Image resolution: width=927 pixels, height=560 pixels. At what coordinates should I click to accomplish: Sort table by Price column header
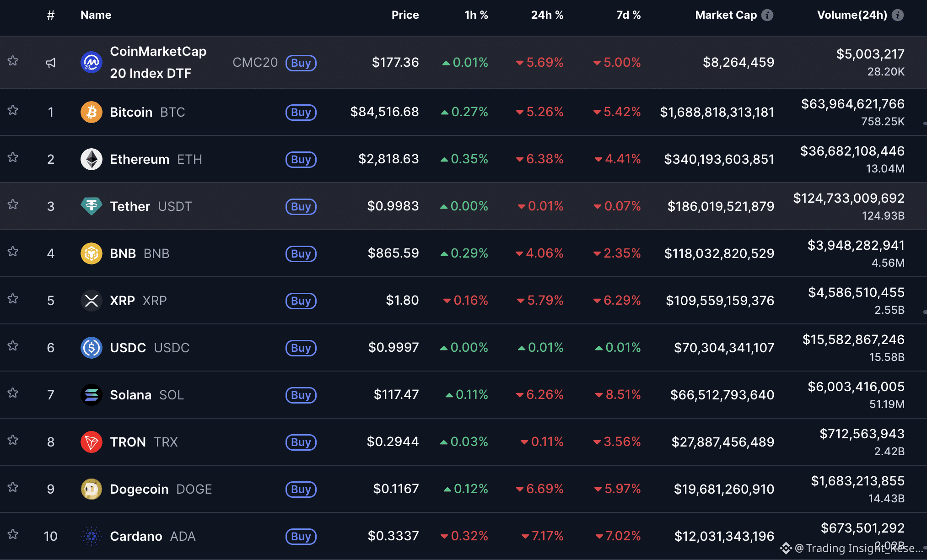405,15
